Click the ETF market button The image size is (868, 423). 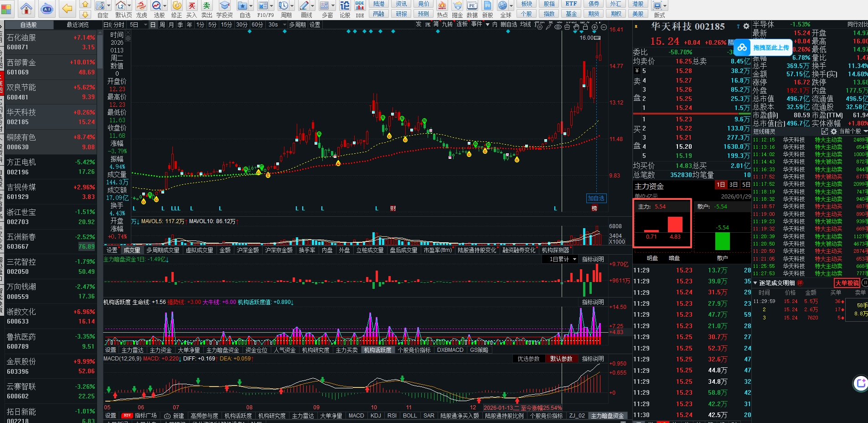point(571,4)
